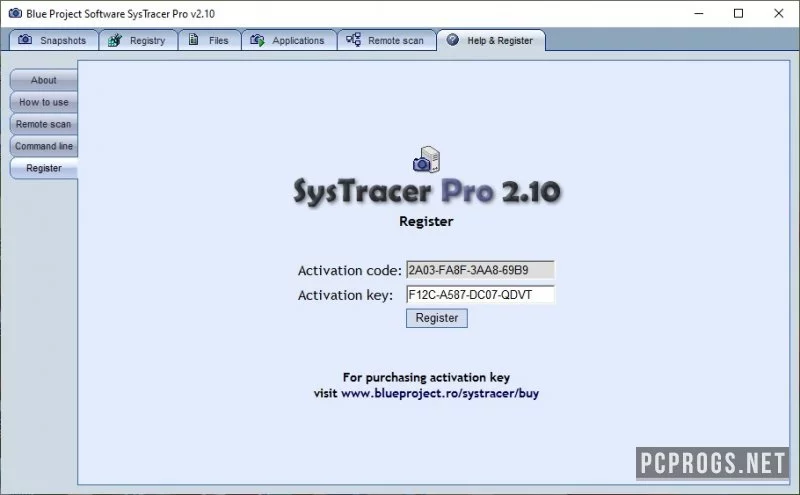Click the Activation key label
This screenshot has width=800, height=495.
(x=345, y=295)
